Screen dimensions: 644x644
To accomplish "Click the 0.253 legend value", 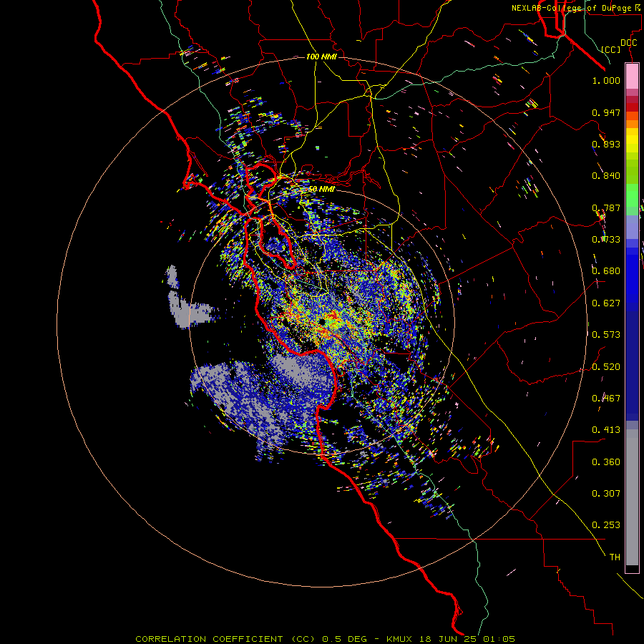I will click(606, 525).
